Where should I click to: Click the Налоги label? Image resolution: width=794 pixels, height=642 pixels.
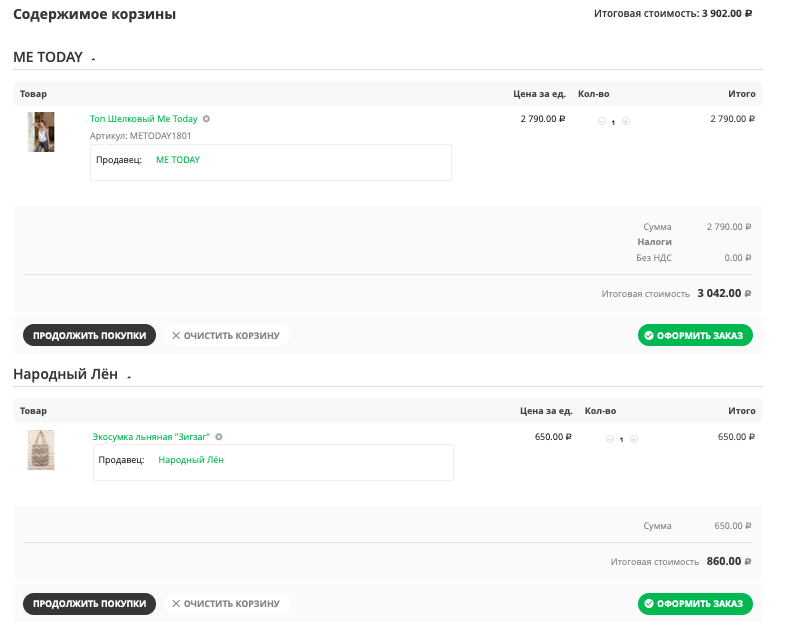click(654, 242)
